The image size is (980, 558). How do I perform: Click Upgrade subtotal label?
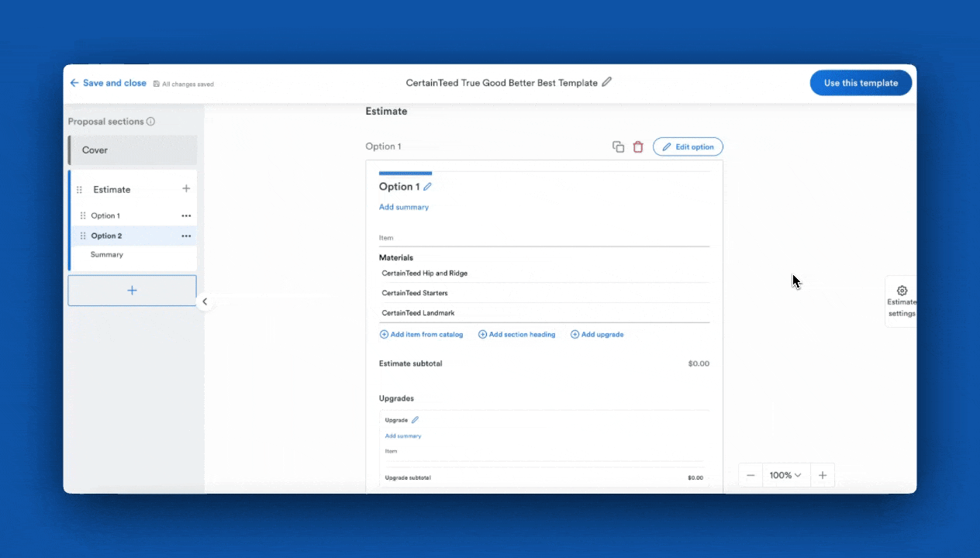408,478
